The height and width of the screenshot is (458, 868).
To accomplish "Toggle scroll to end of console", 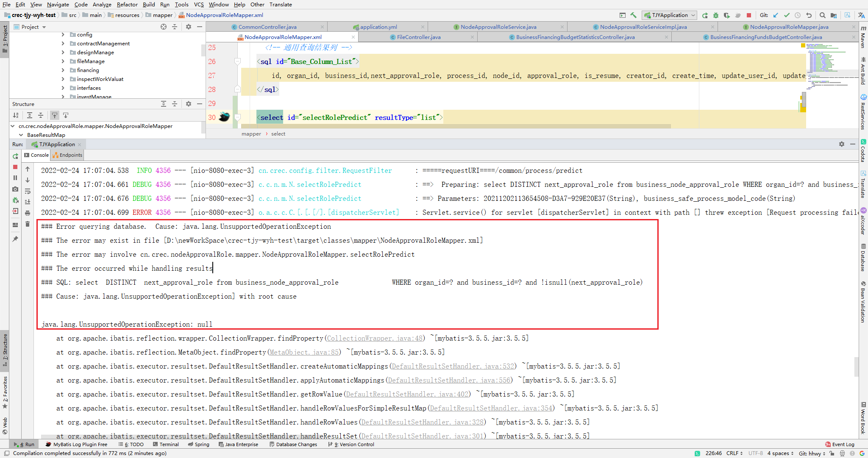I will coord(28,202).
